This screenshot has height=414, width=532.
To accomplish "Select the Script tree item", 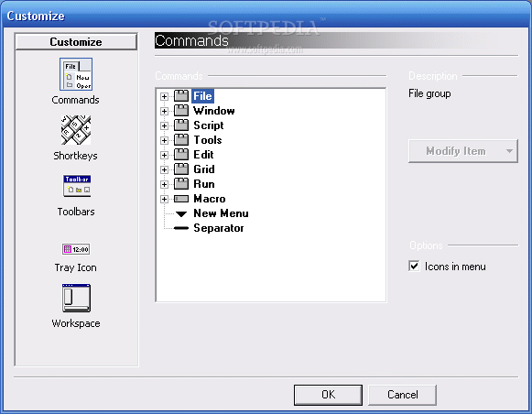I will 209,125.
